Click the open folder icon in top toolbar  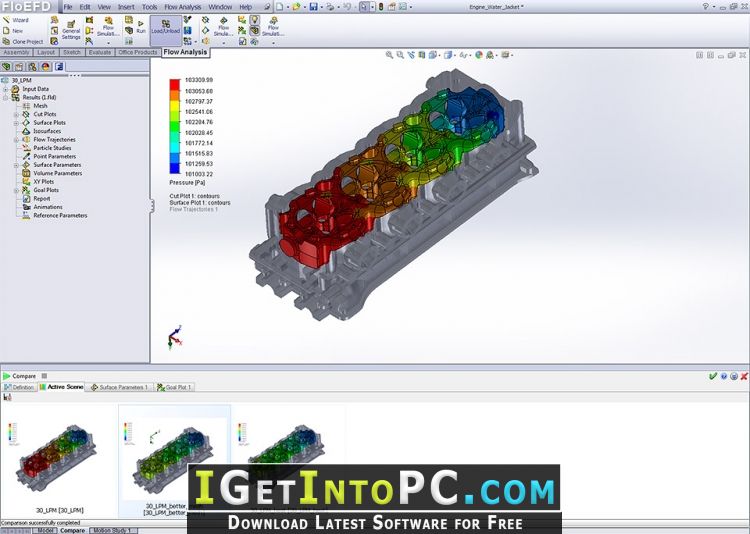296,7
